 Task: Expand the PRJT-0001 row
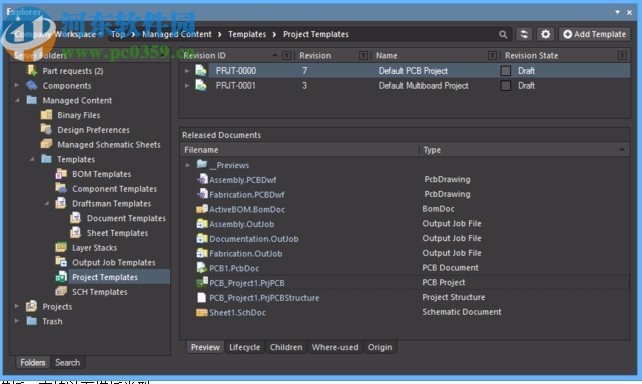(x=187, y=86)
